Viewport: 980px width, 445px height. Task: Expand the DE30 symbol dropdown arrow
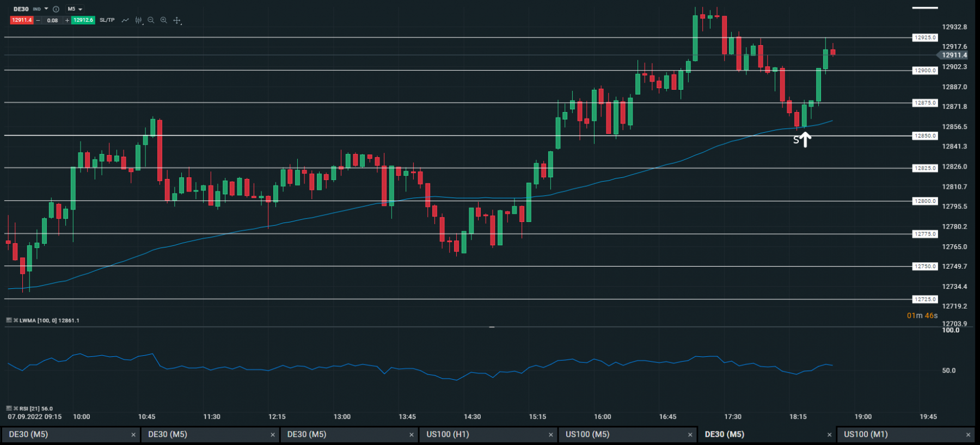(46, 9)
